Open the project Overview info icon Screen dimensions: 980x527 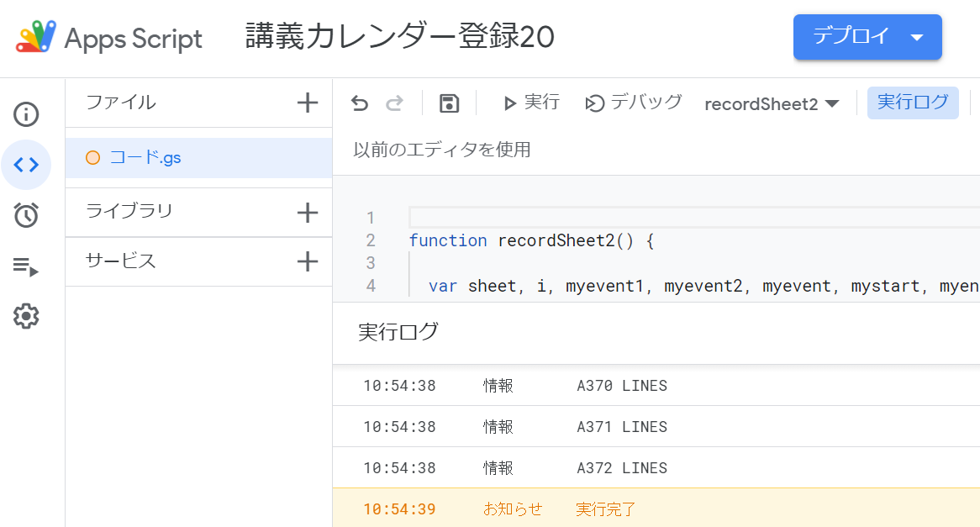pyautogui.click(x=26, y=114)
